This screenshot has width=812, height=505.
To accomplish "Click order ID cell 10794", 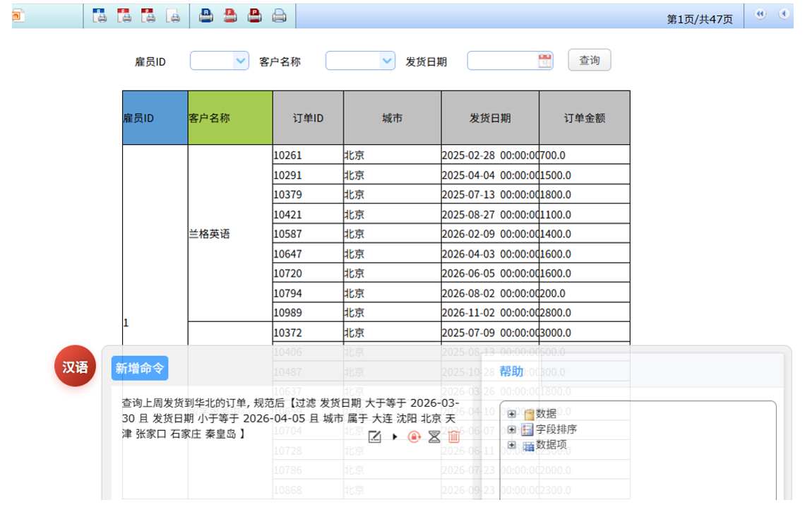I will pyautogui.click(x=308, y=293).
